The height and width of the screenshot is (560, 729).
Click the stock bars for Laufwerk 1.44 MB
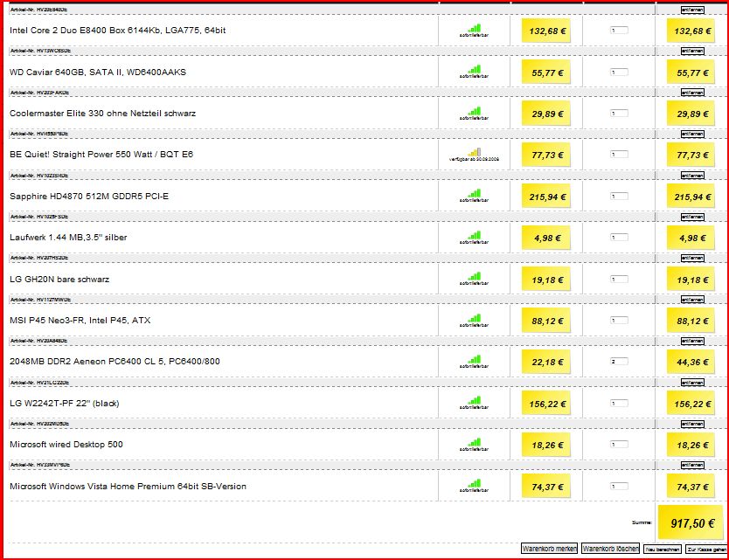[x=475, y=236]
